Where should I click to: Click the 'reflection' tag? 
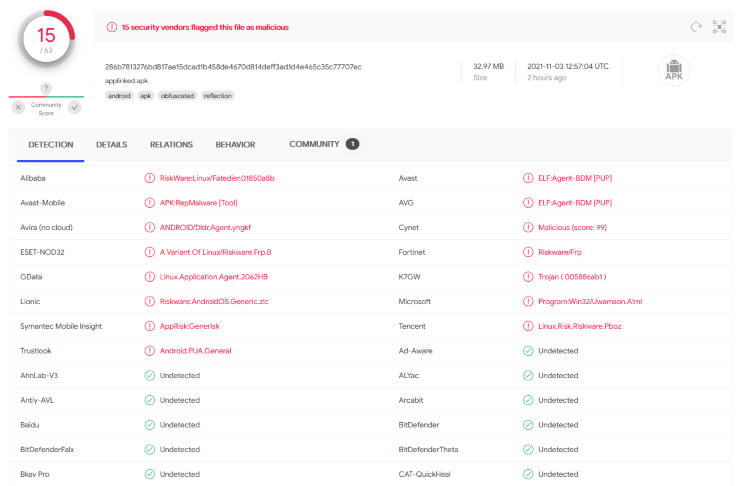[x=218, y=96]
